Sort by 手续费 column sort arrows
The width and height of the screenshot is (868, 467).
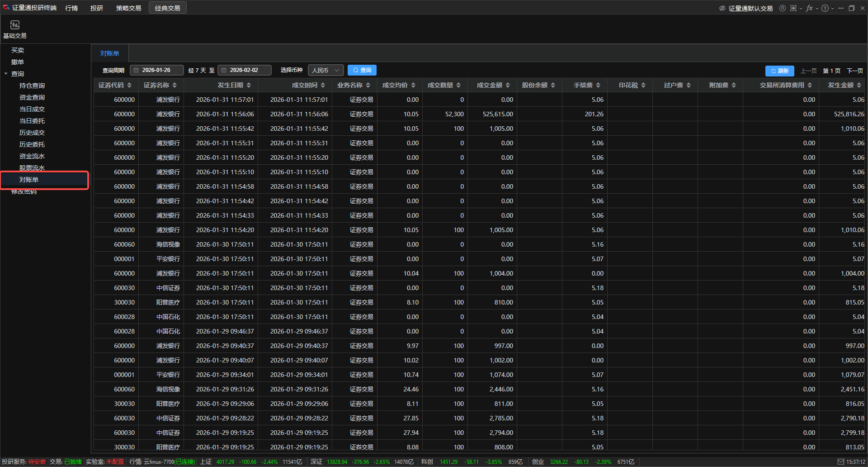pyautogui.click(x=598, y=85)
